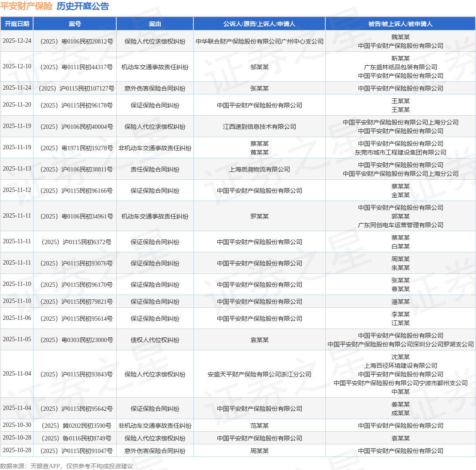
Task: Click date 2025-11-05
Action: click(17, 339)
